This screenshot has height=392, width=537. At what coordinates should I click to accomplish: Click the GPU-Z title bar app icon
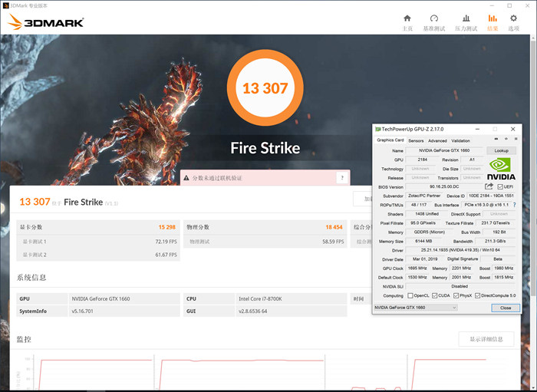pyautogui.click(x=377, y=129)
